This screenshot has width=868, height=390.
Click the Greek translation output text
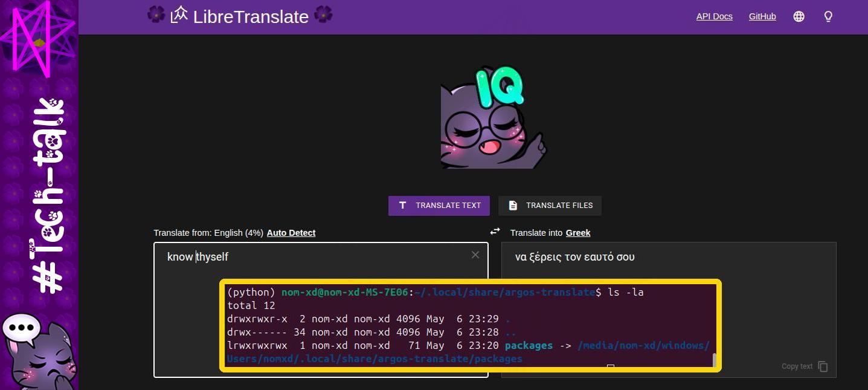click(575, 257)
